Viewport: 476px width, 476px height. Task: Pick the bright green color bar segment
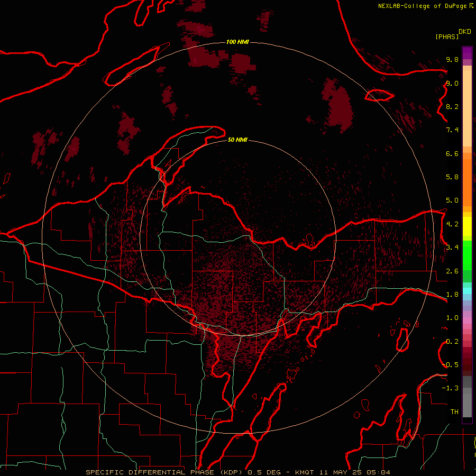[x=467, y=255]
